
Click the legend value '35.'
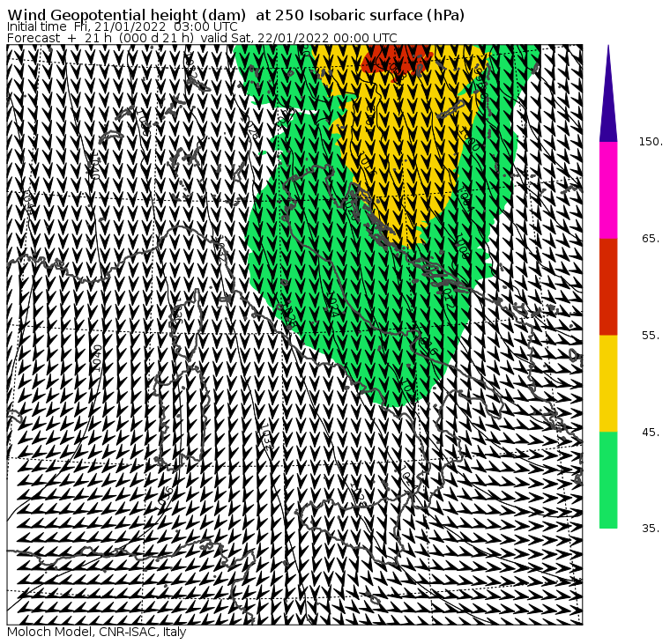click(x=651, y=529)
